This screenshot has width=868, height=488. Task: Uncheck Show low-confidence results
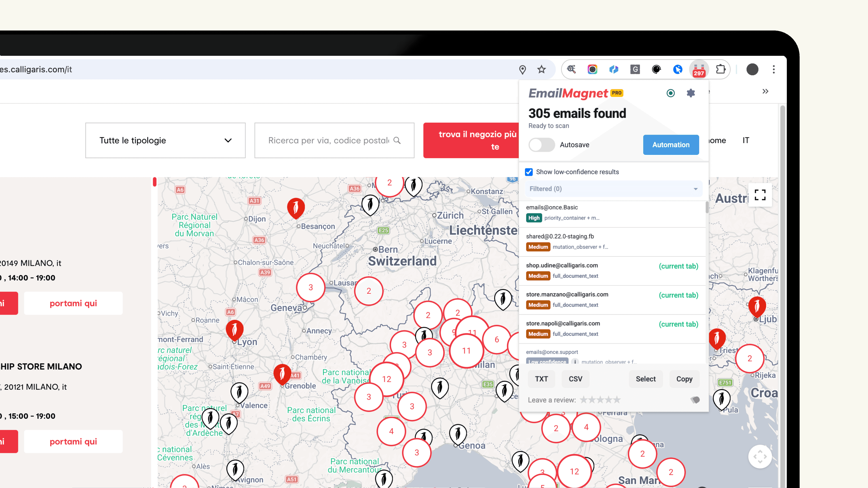tap(529, 172)
